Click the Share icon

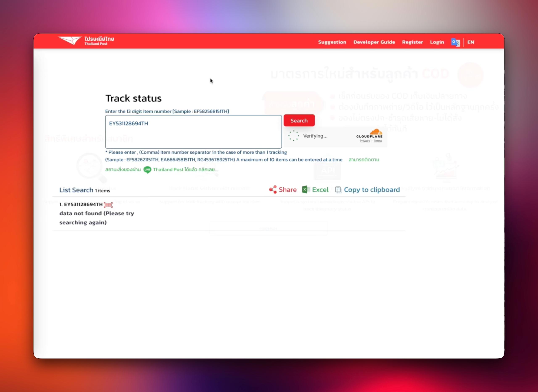click(x=273, y=190)
